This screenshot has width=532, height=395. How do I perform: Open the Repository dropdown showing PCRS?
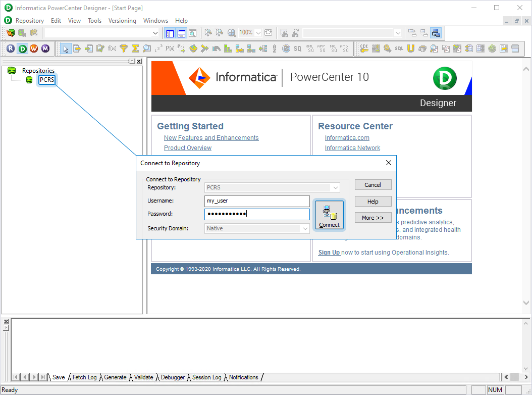pos(336,187)
